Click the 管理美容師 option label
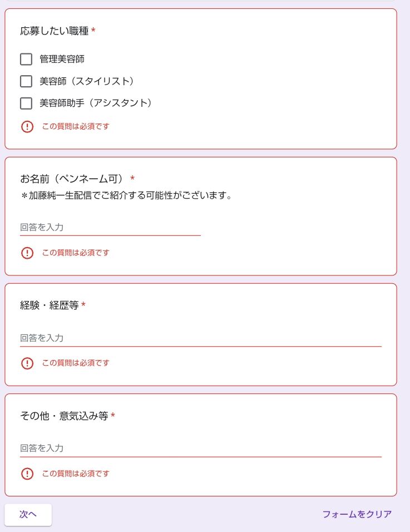The image size is (410, 532). [62, 59]
